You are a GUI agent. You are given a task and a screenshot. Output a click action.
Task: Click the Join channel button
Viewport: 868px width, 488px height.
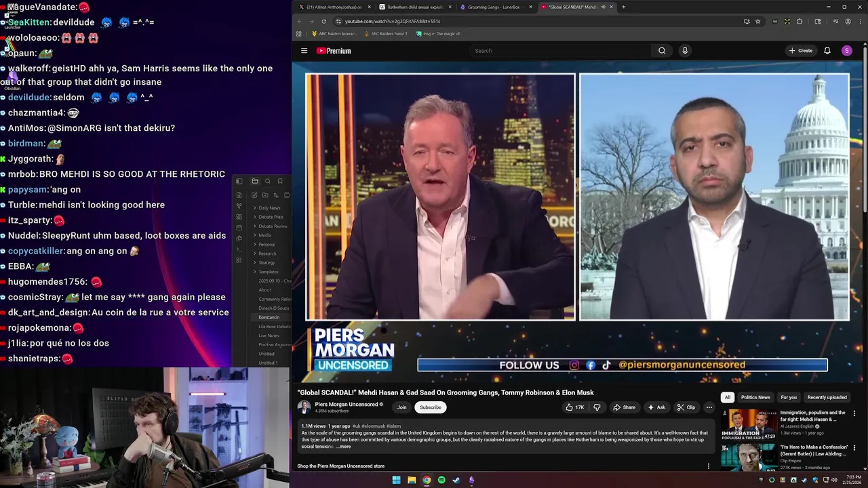point(401,407)
